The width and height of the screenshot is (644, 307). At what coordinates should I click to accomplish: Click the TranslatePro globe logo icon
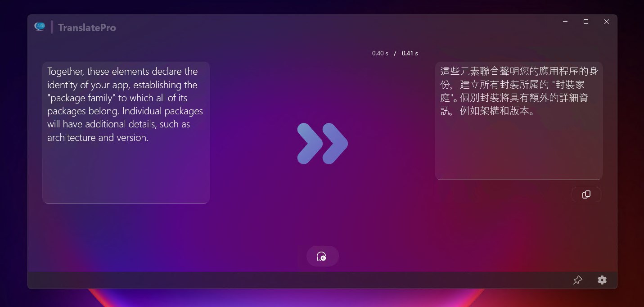click(x=40, y=26)
